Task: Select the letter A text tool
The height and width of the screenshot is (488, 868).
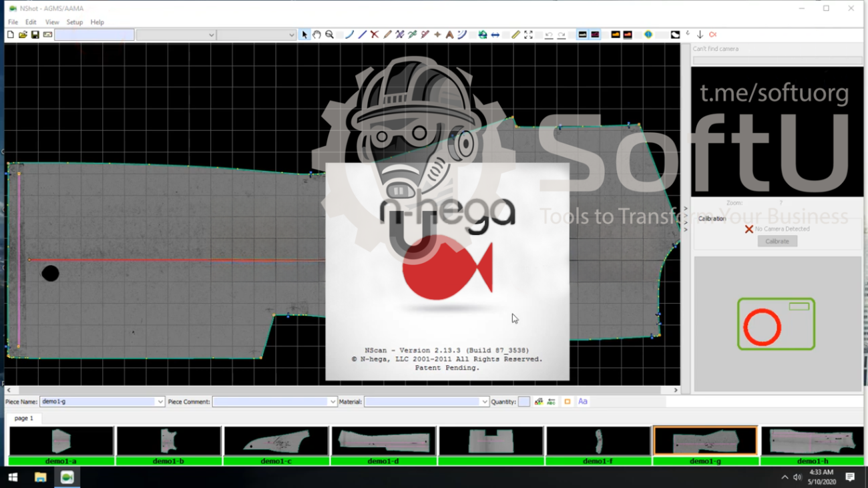Action: 449,35
